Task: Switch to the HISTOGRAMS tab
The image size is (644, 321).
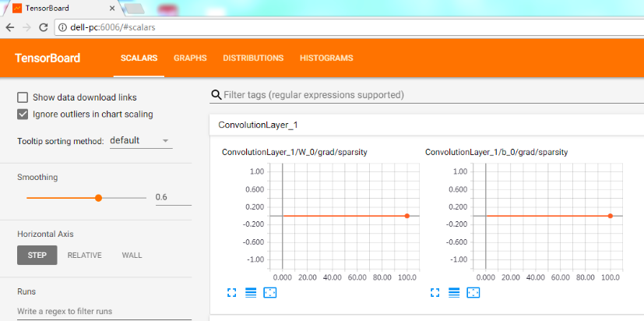Action: coord(326,58)
